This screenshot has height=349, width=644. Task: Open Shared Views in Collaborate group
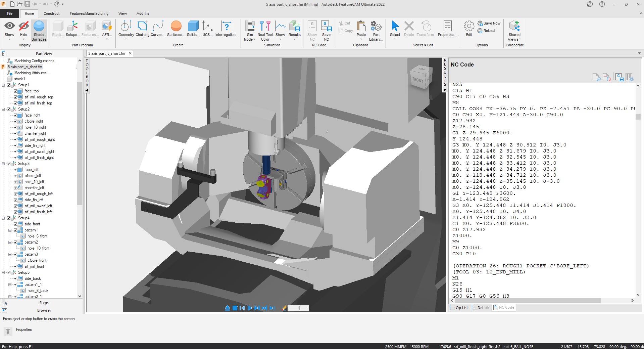(x=514, y=31)
